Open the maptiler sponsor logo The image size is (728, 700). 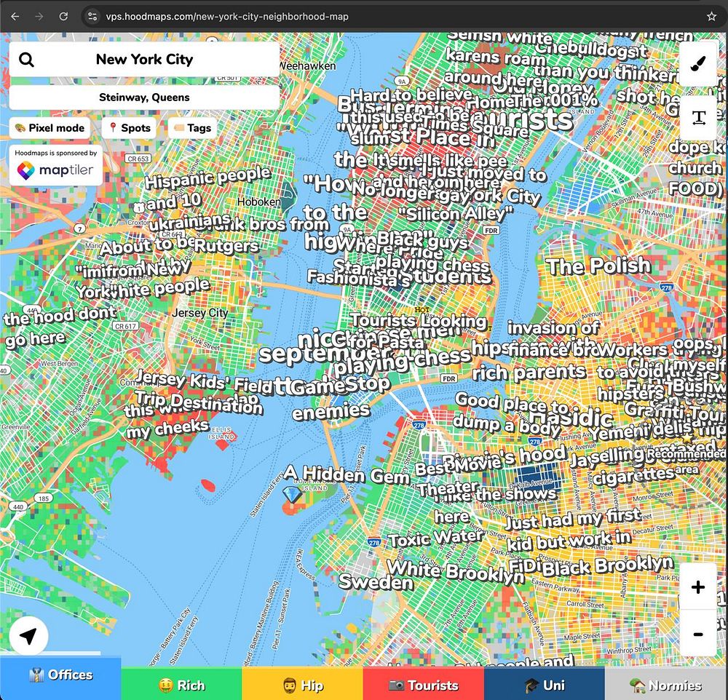[x=55, y=170]
